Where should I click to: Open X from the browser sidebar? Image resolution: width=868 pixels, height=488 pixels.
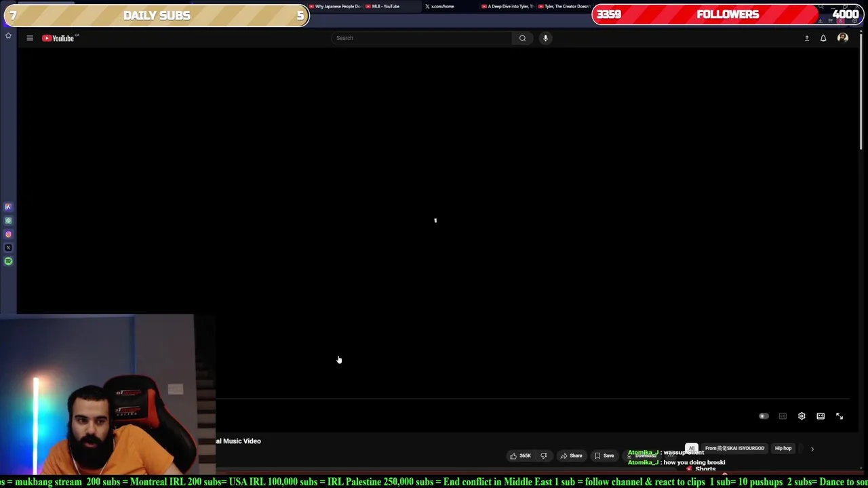click(8, 247)
